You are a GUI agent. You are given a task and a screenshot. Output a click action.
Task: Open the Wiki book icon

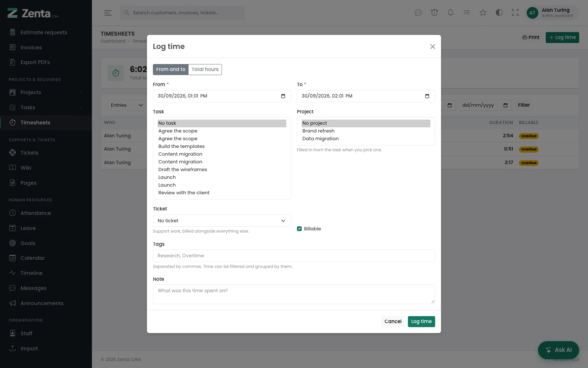[x=12, y=168]
